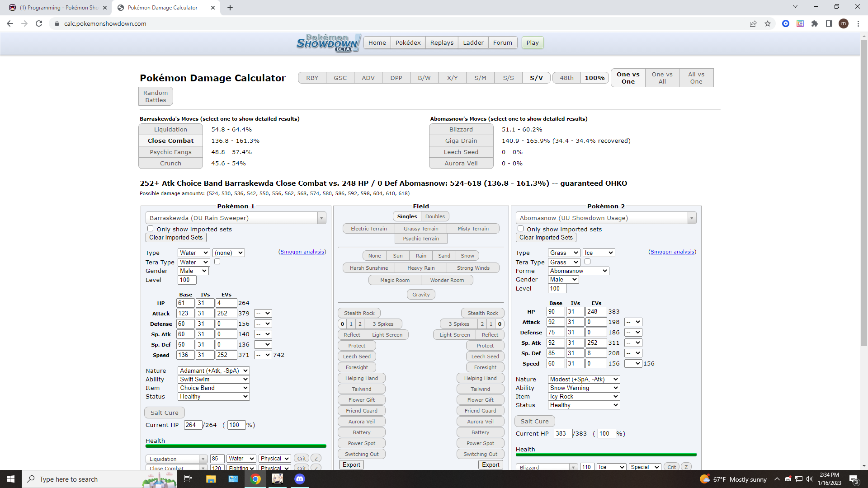
Task: Change Barraskewda's Nature dropdown
Action: 213,371
